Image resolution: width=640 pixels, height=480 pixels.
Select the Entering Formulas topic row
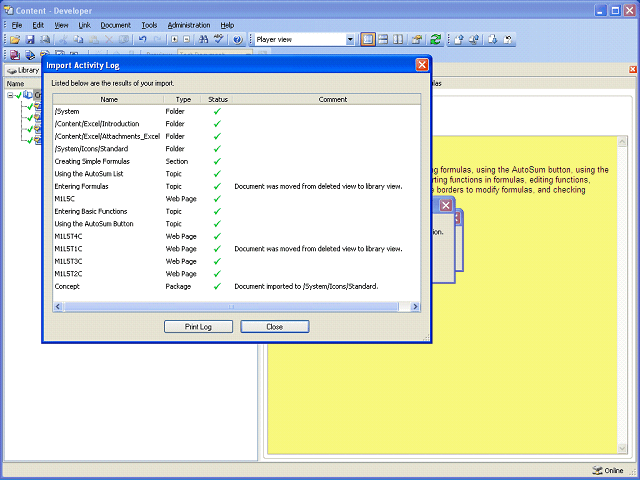(237, 187)
